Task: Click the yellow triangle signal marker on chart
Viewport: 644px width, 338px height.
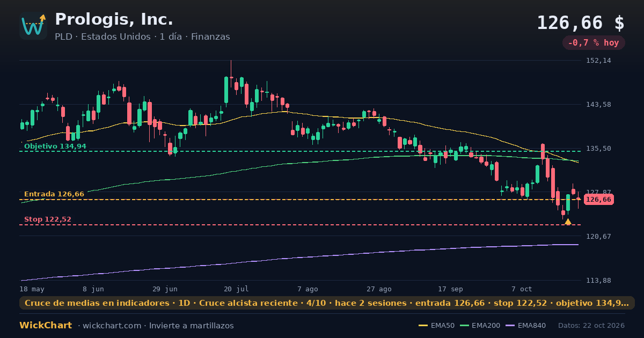Action: pyautogui.click(x=568, y=222)
